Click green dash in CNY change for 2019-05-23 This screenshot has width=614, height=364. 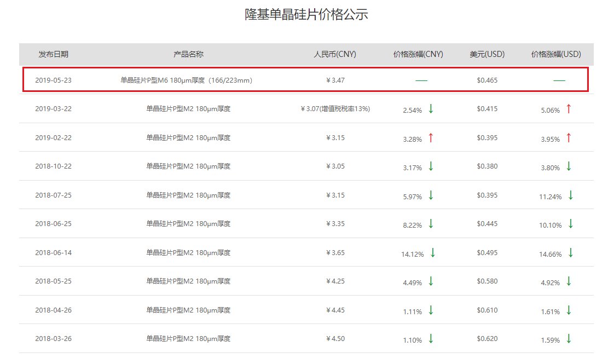[421, 80]
